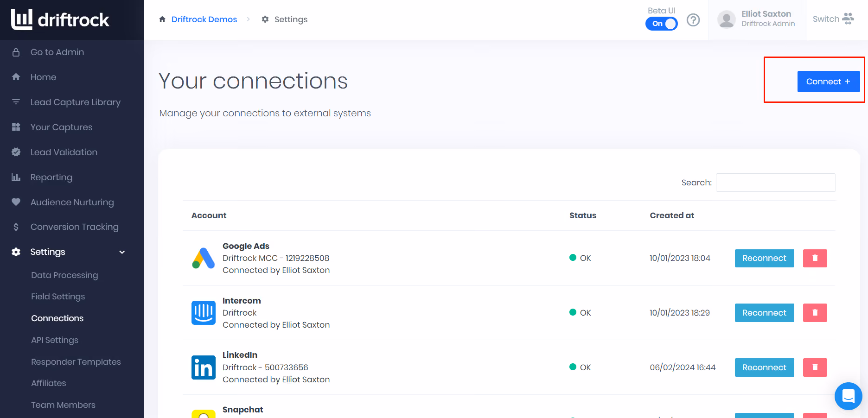
Task: Click the Driftrock logo
Action: point(60,19)
